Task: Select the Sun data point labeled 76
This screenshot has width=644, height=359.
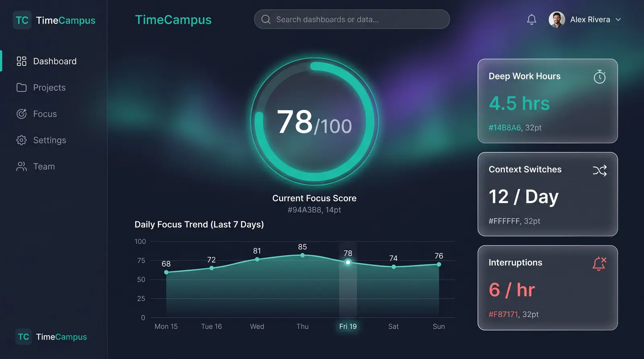Action: 439,264
